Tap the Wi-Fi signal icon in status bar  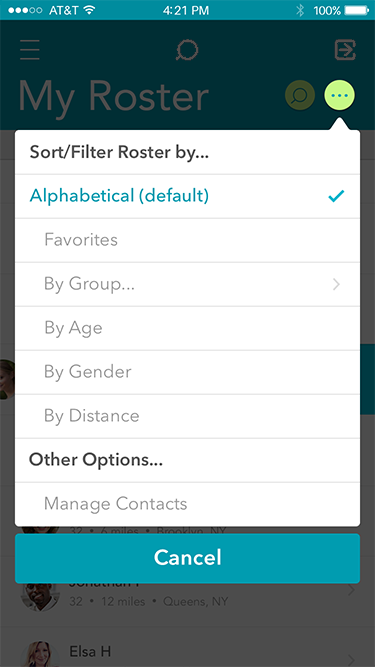point(89,10)
